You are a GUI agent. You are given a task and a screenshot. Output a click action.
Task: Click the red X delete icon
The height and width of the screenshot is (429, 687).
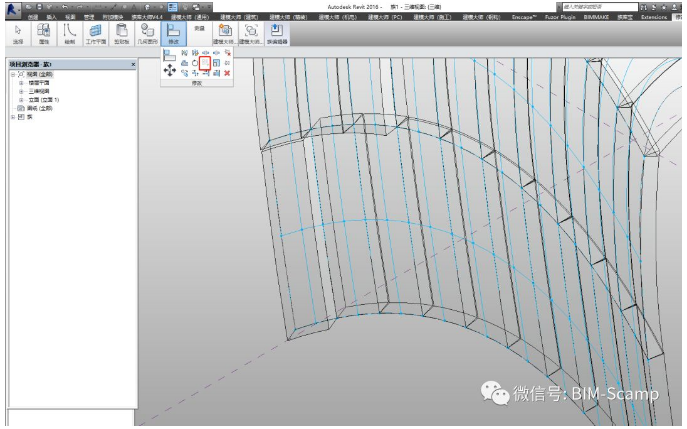pos(228,73)
